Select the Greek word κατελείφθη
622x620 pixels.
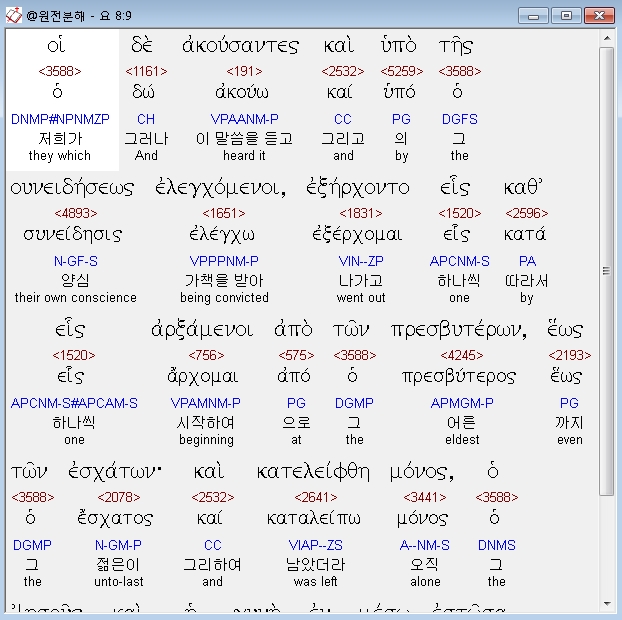(313, 472)
